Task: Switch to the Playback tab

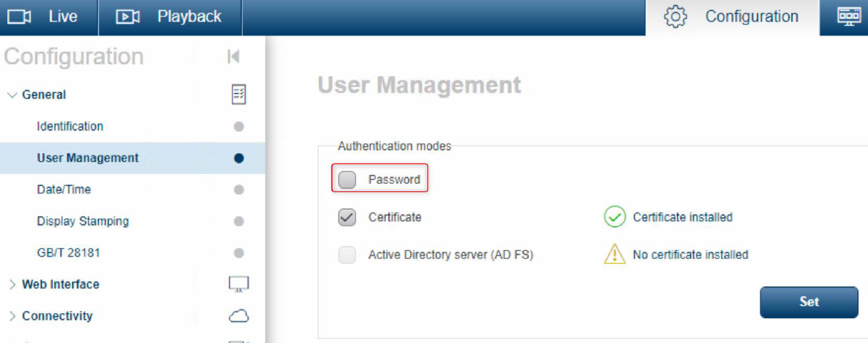Action: click(x=189, y=17)
